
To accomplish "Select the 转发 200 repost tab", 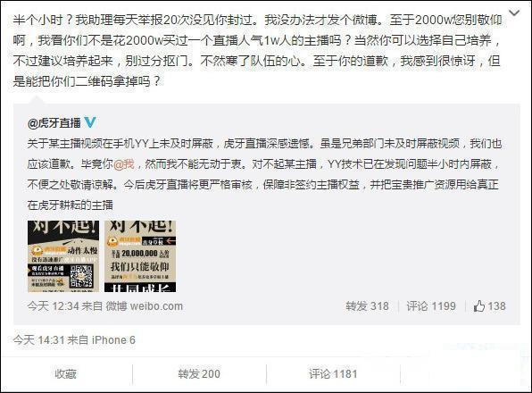I will point(199,374).
